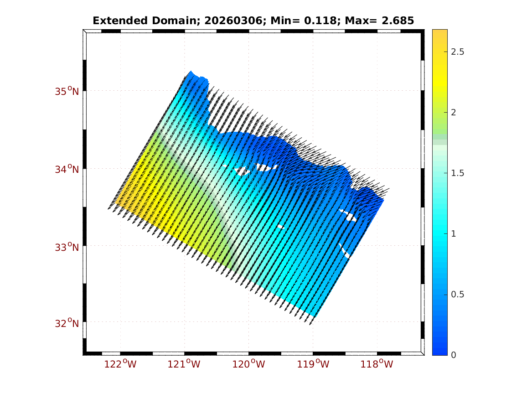Click the 0.5 colorbar tick label
532x399 pixels.
(457, 295)
